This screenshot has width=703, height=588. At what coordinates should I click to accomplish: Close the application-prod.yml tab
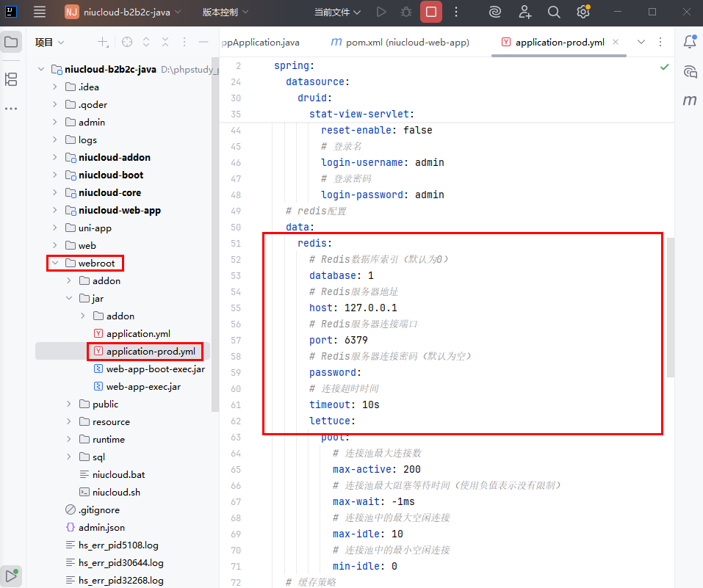coord(616,43)
